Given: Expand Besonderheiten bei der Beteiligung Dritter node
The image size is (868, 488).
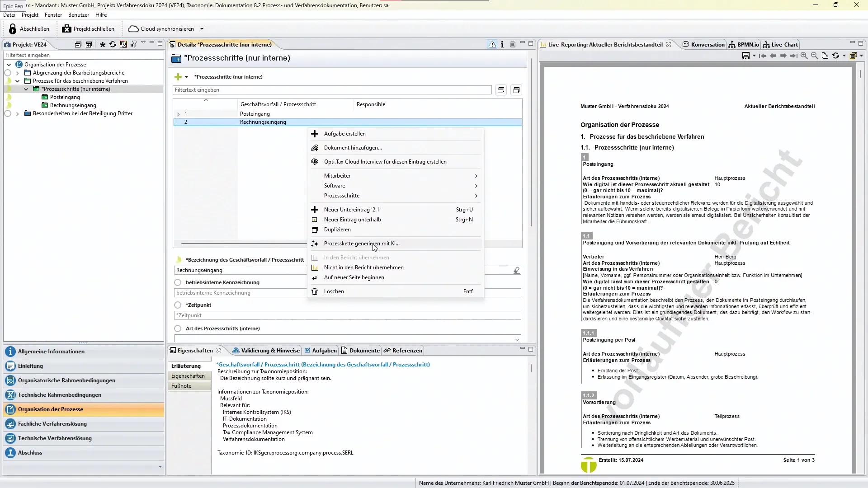Looking at the screenshot, I should (18, 113).
